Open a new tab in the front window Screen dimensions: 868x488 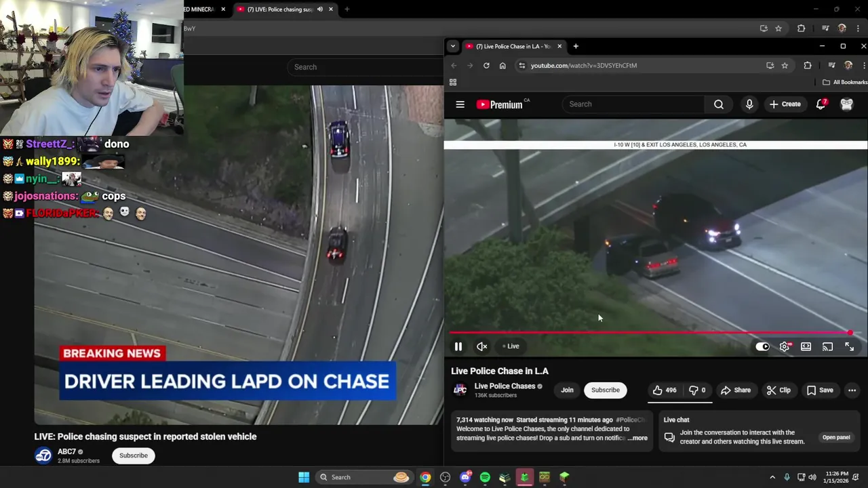pyautogui.click(x=576, y=47)
